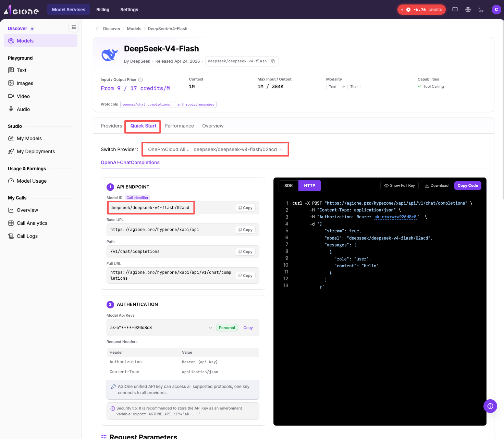504x439 pixels.
Task: Select the OpenAI-ChatCompletions protocol tab
Action: pos(130,163)
